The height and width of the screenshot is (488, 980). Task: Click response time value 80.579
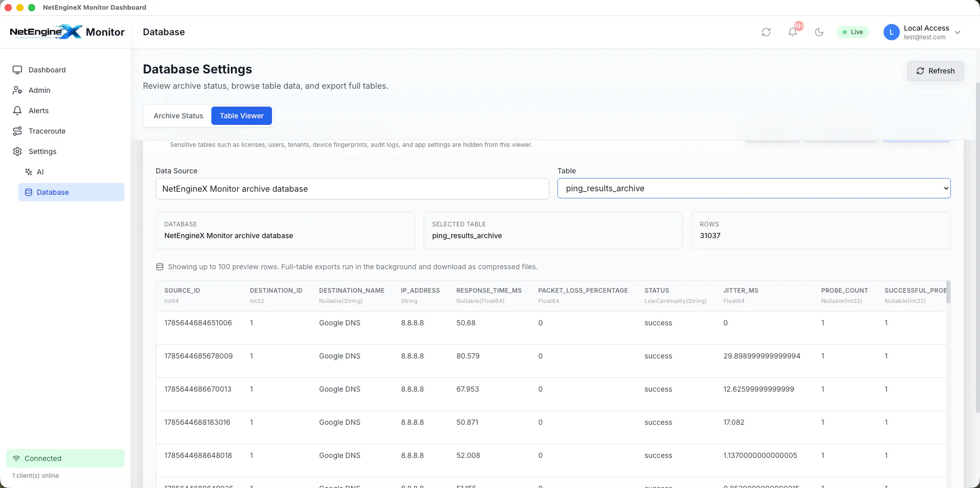[x=468, y=356]
